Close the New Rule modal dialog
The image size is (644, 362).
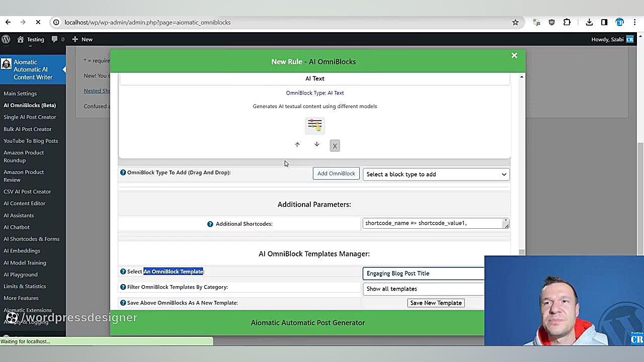[x=514, y=55]
